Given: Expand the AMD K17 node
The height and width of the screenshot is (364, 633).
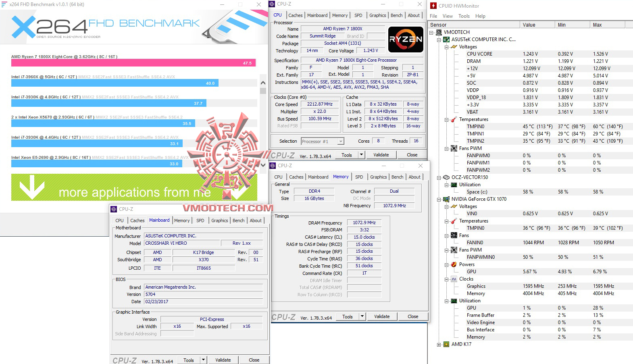Looking at the screenshot, I should [x=439, y=344].
